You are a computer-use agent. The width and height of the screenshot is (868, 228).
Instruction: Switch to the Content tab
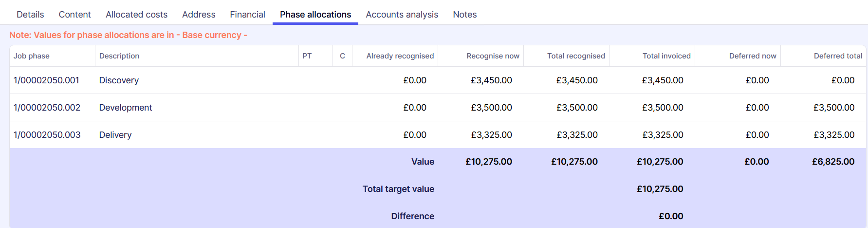74,15
